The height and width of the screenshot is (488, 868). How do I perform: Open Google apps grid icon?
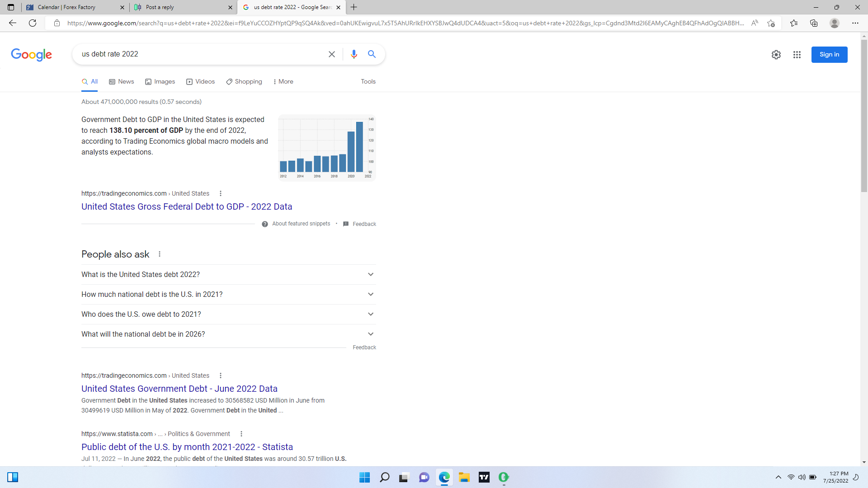(797, 55)
